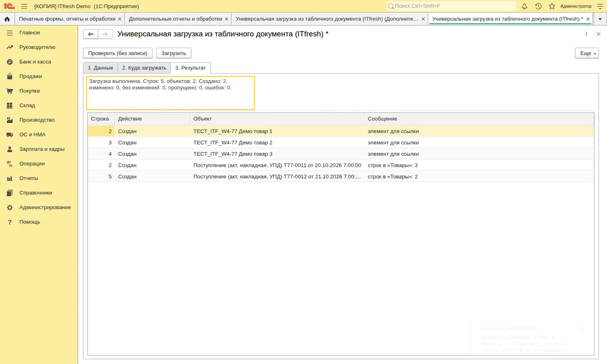Open the main hamburger menu

(24, 6)
